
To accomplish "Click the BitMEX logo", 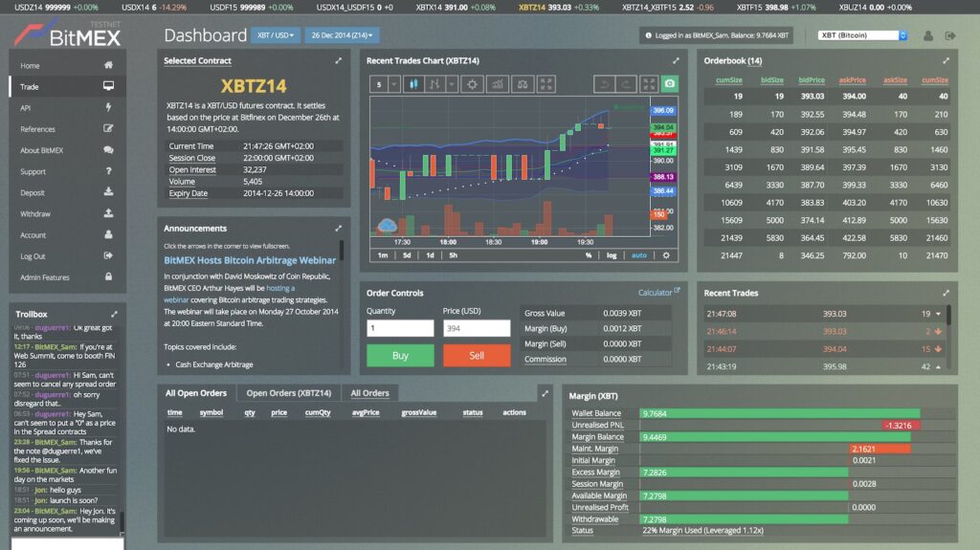I will click(x=68, y=34).
